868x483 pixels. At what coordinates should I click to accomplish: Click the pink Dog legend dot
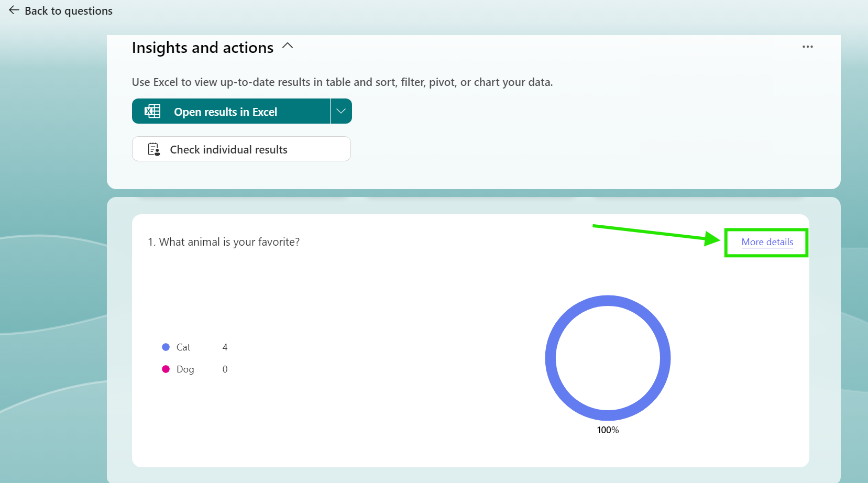coord(166,369)
